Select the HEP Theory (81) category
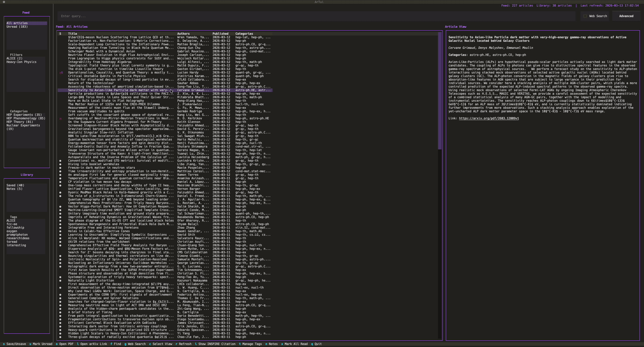 pos(20,122)
